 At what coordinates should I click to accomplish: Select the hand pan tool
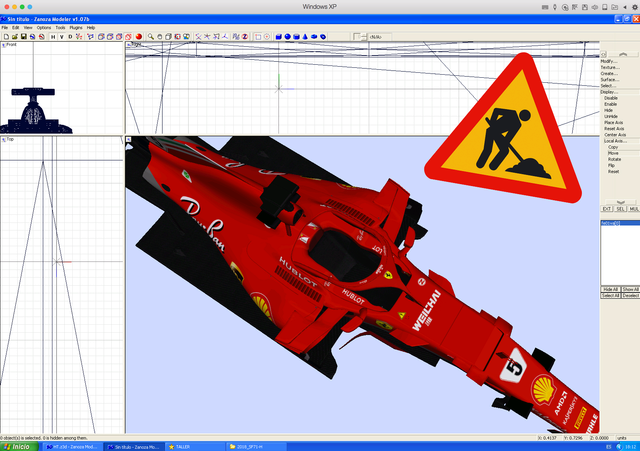pyautogui.click(x=160, y=37)
